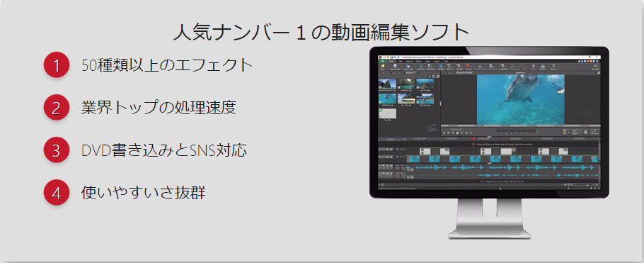The image size is (644, 263).
Task: Click the red Record button icon
Action: point(467,66)
